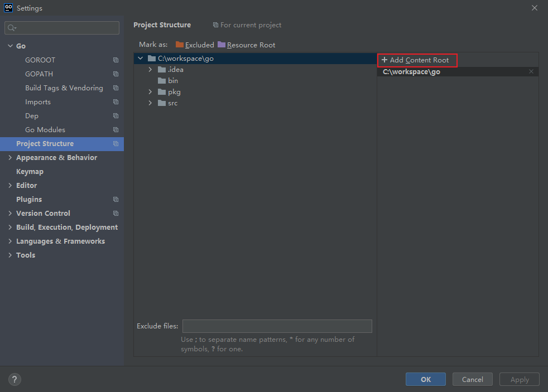The height and width of the screenshot is (392, 548).
Task: Click the search magnifier icon in settings
Action: tap(12, 28)
